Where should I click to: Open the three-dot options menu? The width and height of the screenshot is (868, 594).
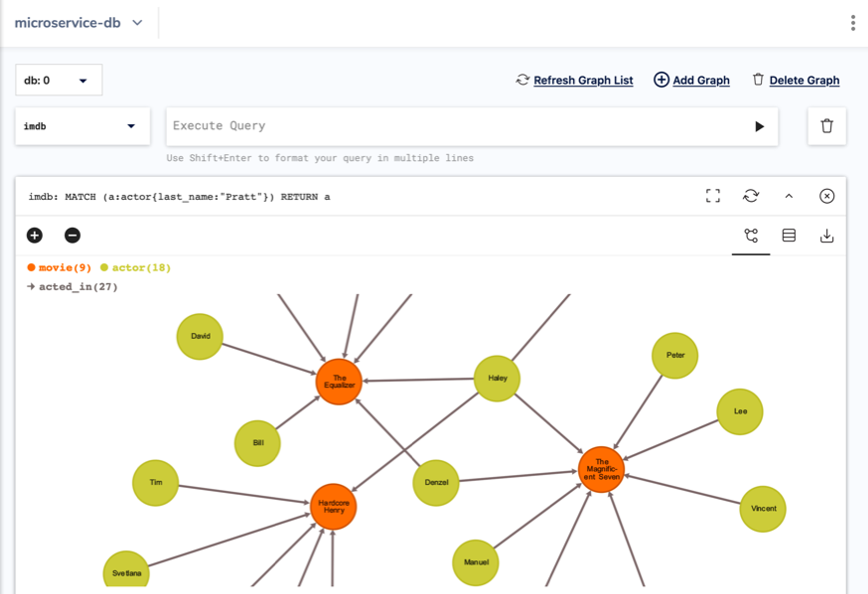853,23
